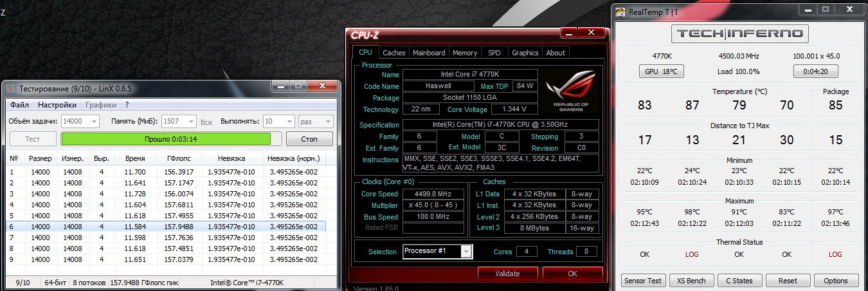Switch to the SPD tab in CPU-Z
Screen dimensions: 868x291
(494, 53)
